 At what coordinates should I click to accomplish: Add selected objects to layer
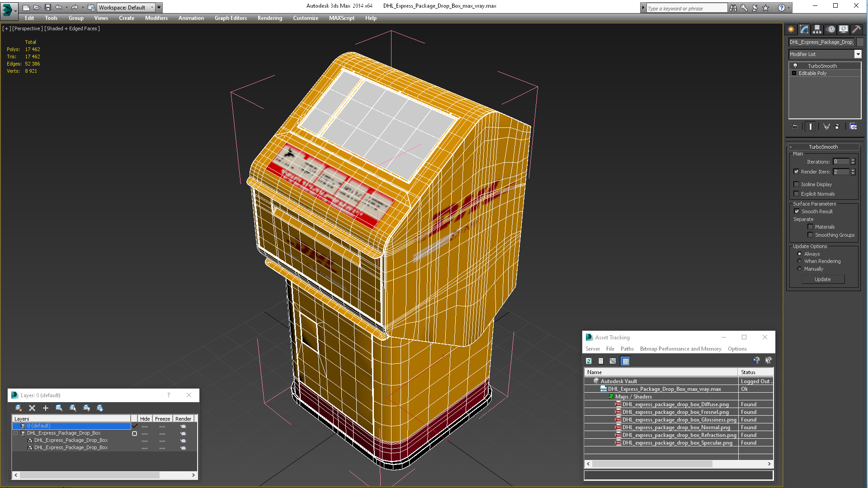(x=46, y=408)
